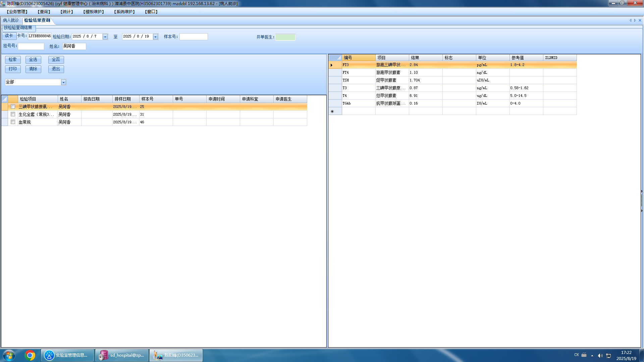644x362 pixels.
Task: Click the Windows Start orb
Action: (x=9, y=355)
